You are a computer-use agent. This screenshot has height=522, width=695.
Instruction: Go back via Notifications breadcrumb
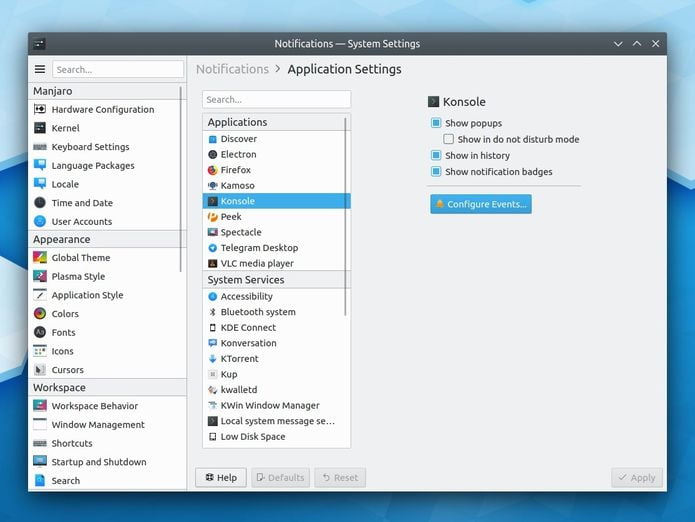pos(232,69)
